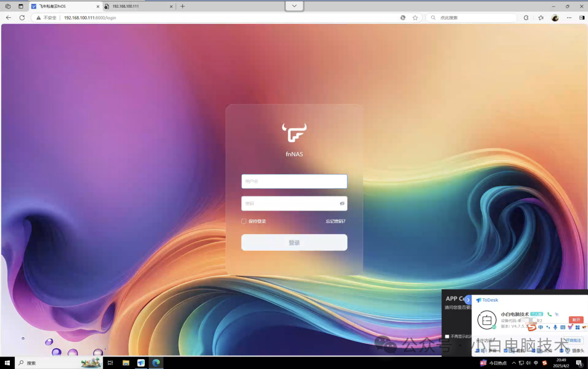Open the favorites list icon
Image resolution: width=588 pixels, height=369 pixels.
pos(541,17)
